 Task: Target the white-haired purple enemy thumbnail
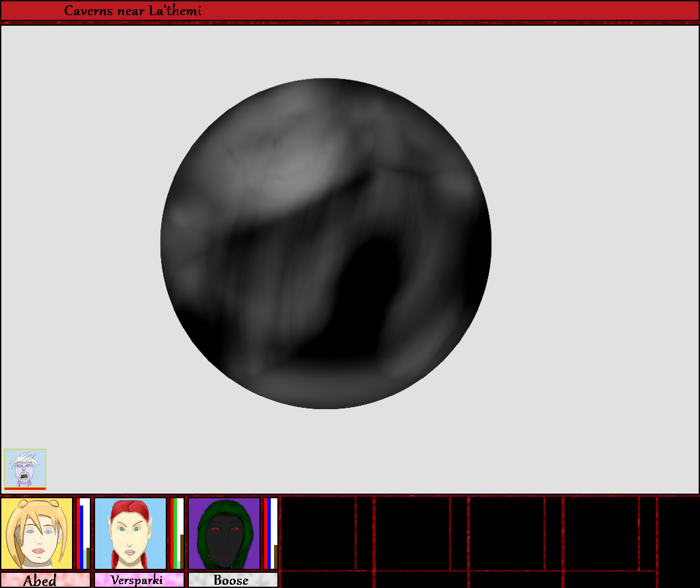coord(25,468)
